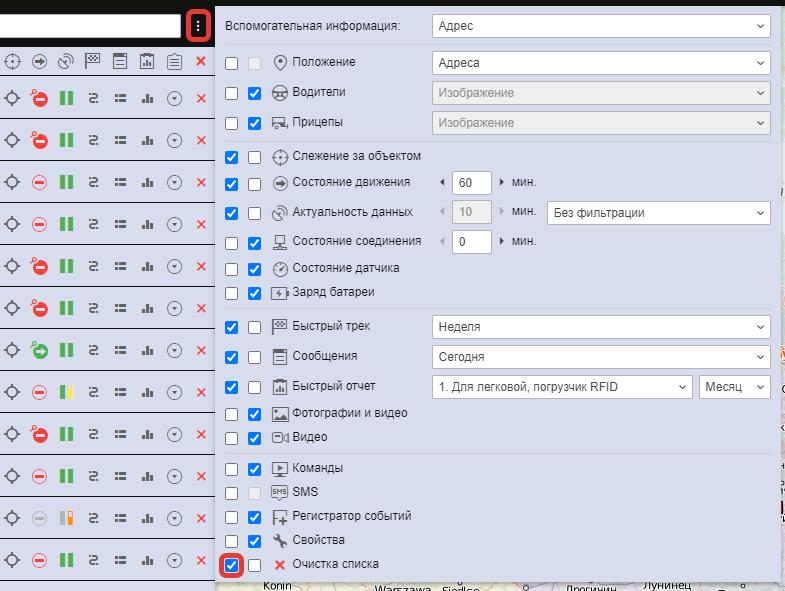The height and width of the screenshot is (591, 785).
Task: Decrease Состояние движения minutes with left arrow
Action: pyautogui.click(x=443, y=182)
